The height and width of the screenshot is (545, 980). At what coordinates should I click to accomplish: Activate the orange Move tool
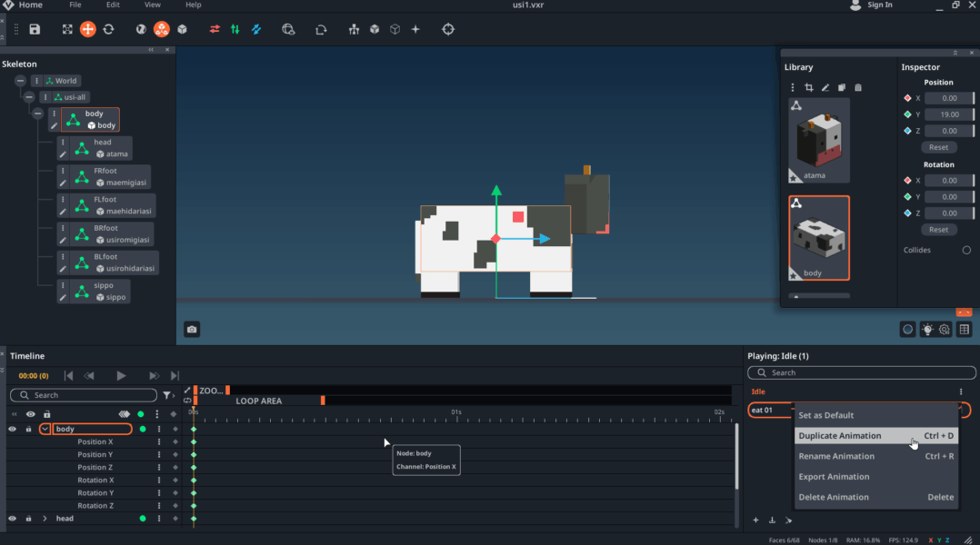(87, 29)
